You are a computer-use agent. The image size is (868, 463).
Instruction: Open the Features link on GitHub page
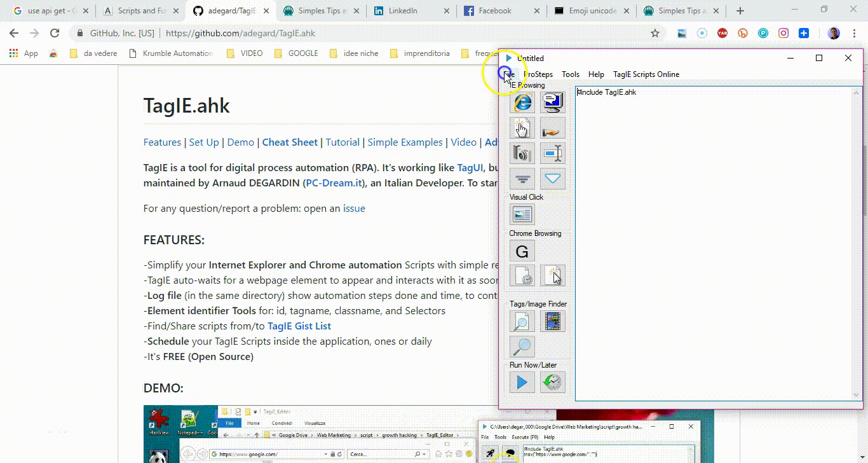pyautogui.click(x=162, y=142)
